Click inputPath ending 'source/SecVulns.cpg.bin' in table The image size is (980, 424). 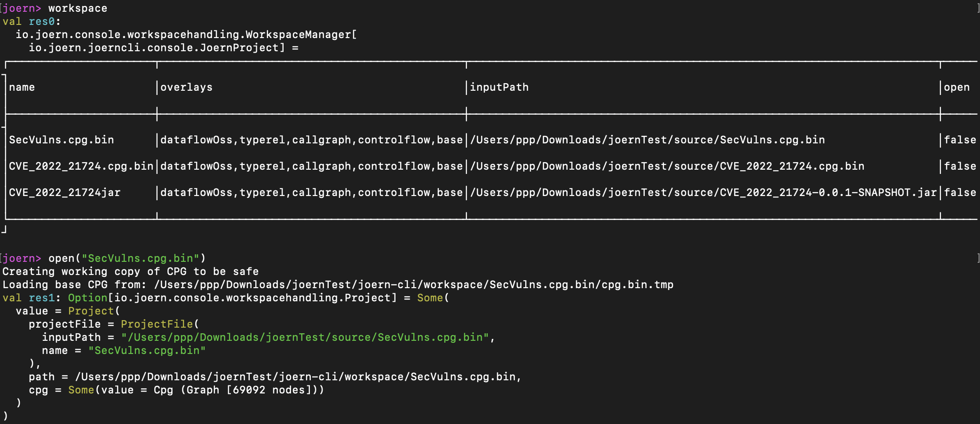(x=647, y=140)
